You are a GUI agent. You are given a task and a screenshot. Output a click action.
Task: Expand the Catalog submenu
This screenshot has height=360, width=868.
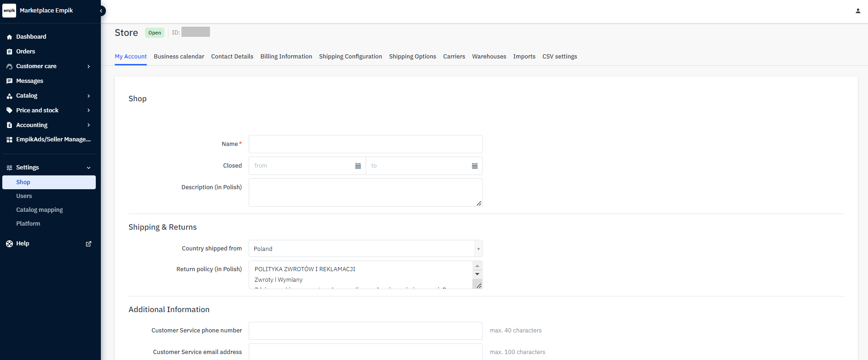(x=88, y=96)
